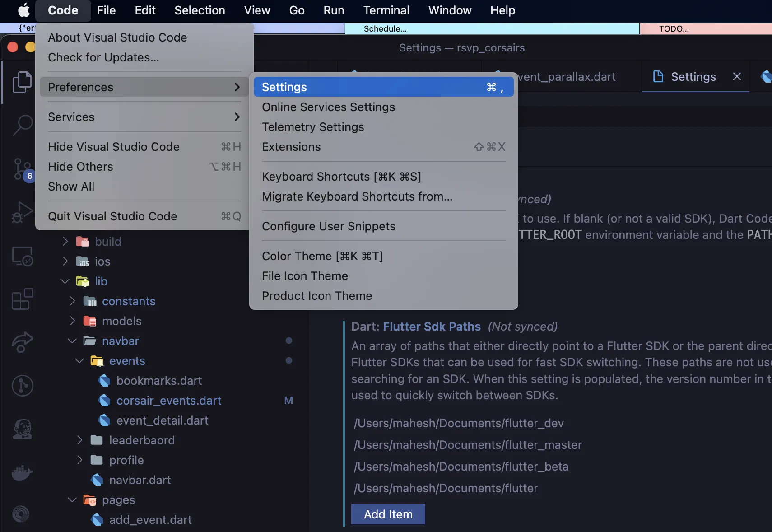Image resolution: width=772 pixels, height=532 pixels.
Task: Select the /Users/mahesh/Documents/flutter path item
Action: click(446, 488)
